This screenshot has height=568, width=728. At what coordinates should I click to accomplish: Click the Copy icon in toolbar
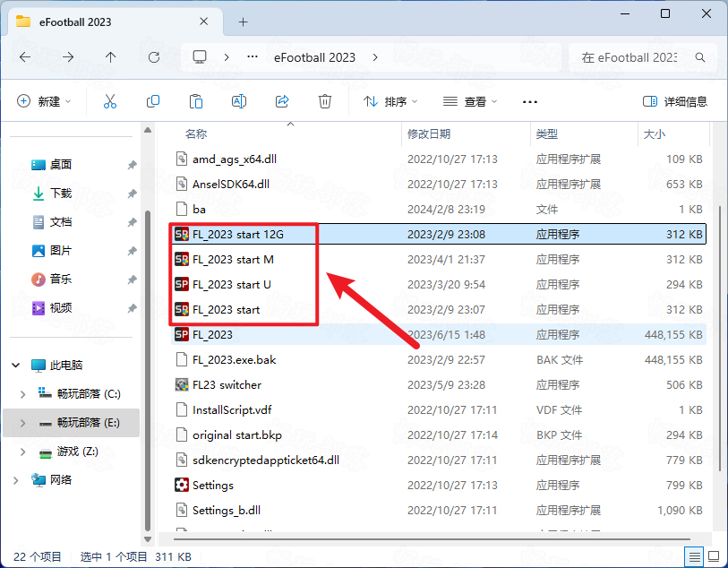pyautogui.click(x=153, y=101)
